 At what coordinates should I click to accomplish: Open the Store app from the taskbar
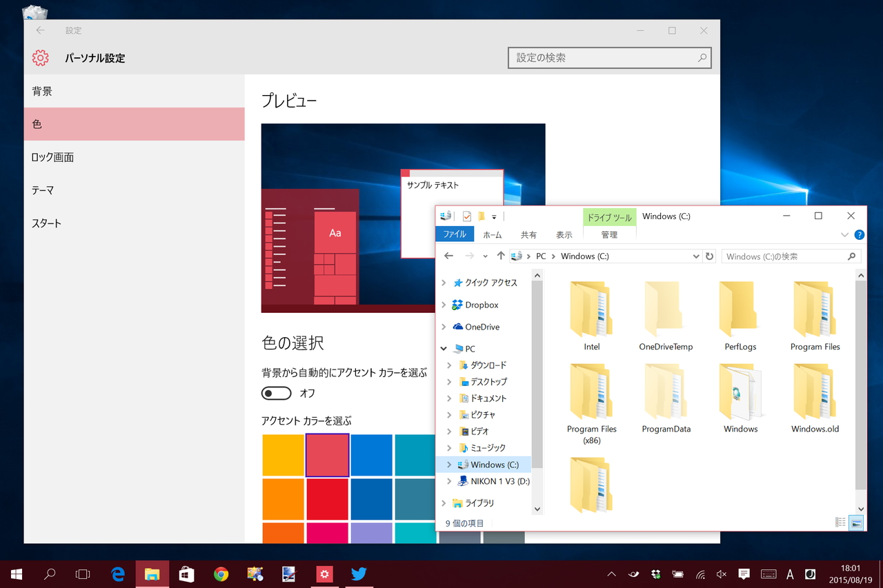click(186, 574)
